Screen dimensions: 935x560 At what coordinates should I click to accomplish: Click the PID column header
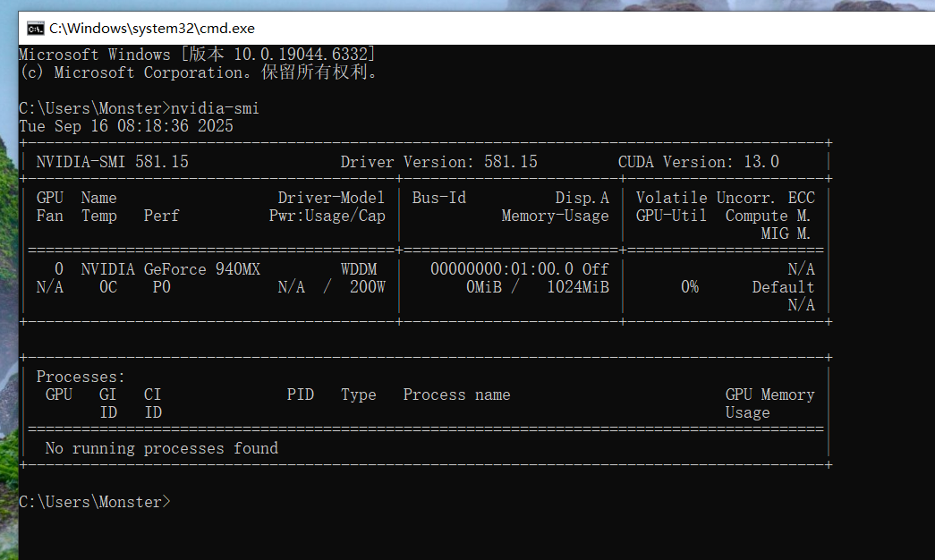pos(300,395)
